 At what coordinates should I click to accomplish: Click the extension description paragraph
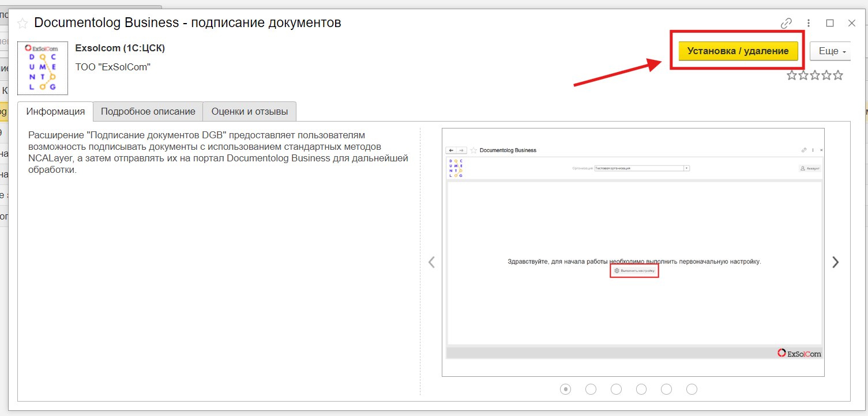(218, 153)
